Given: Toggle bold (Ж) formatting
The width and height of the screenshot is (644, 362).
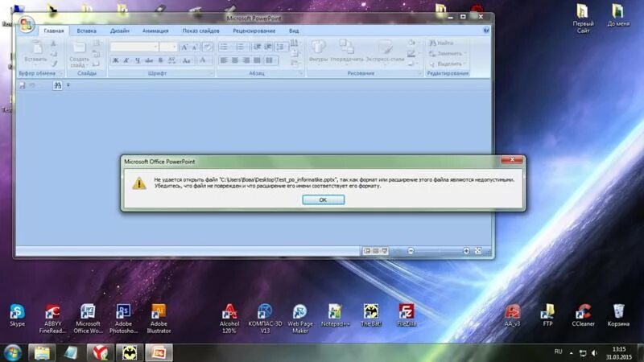Looking at the screenshot, I should pyautogui.click(x=115, y=60).
